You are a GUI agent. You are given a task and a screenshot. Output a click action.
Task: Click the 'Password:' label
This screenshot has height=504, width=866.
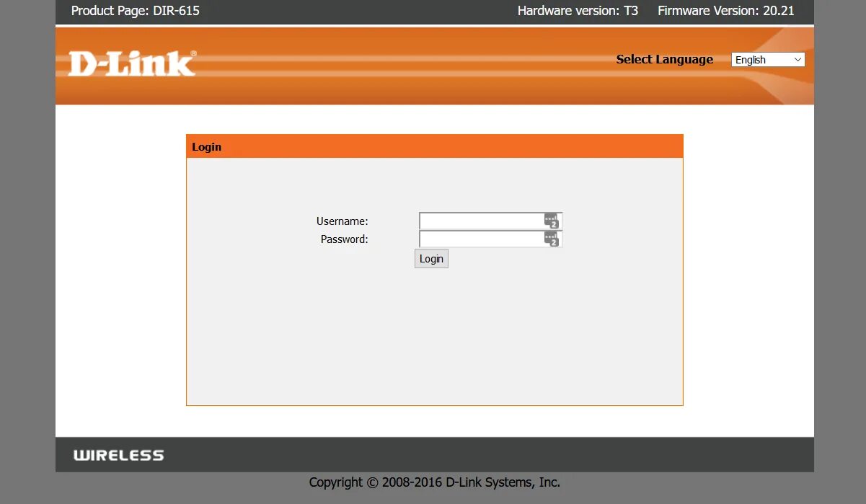[344, 239]
